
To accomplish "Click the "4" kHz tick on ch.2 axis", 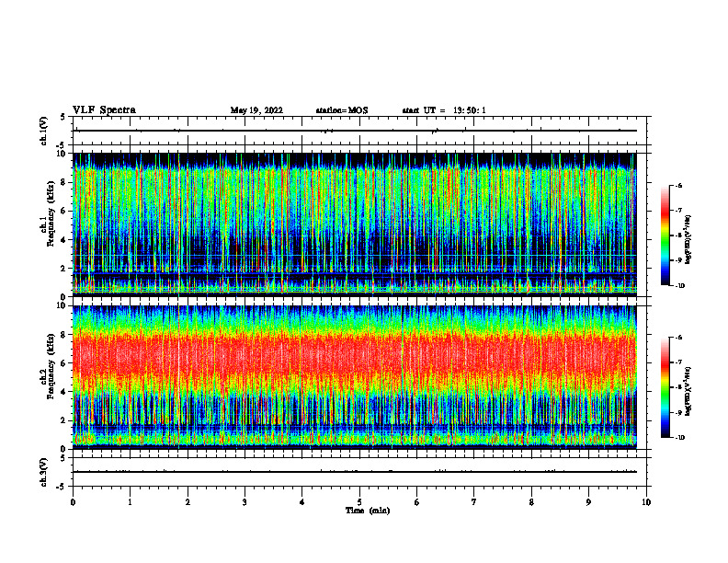I will pos(64,392).
